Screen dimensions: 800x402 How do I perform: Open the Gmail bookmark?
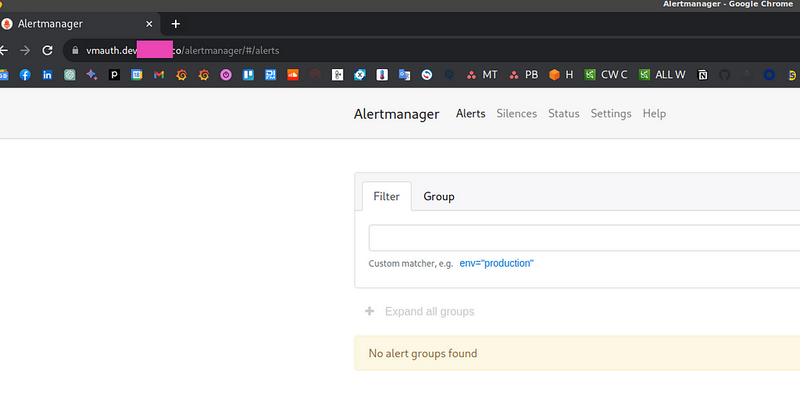pyautogui.click(x=159, y=74)
